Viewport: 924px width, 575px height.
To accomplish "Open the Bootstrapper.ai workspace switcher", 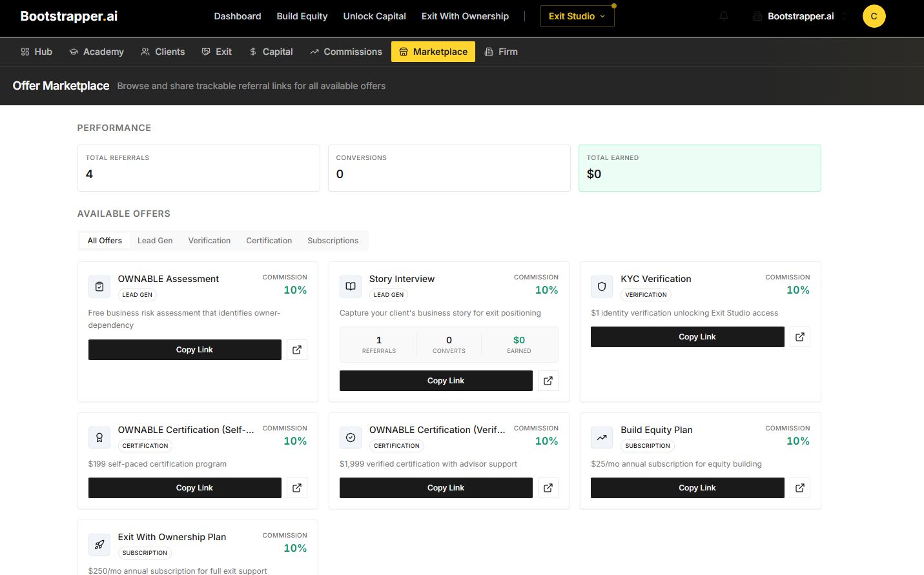I will point(800,16).
